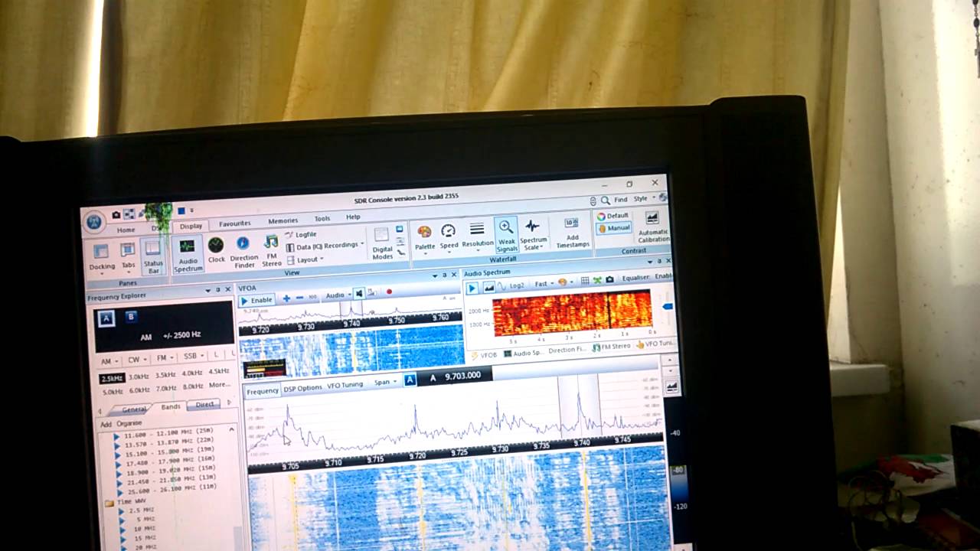Open the AM mode dropdown

click(x=108, y=361)
